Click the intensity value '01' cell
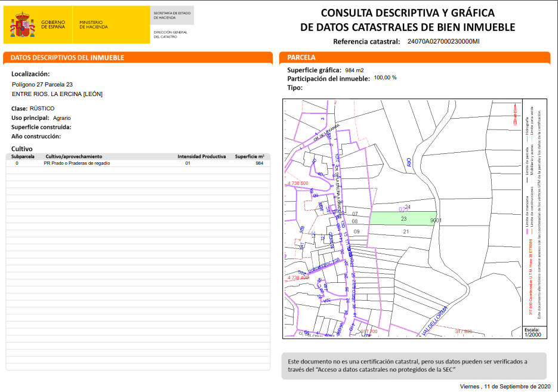Screen dimensions: 558x392 [187, 163]
